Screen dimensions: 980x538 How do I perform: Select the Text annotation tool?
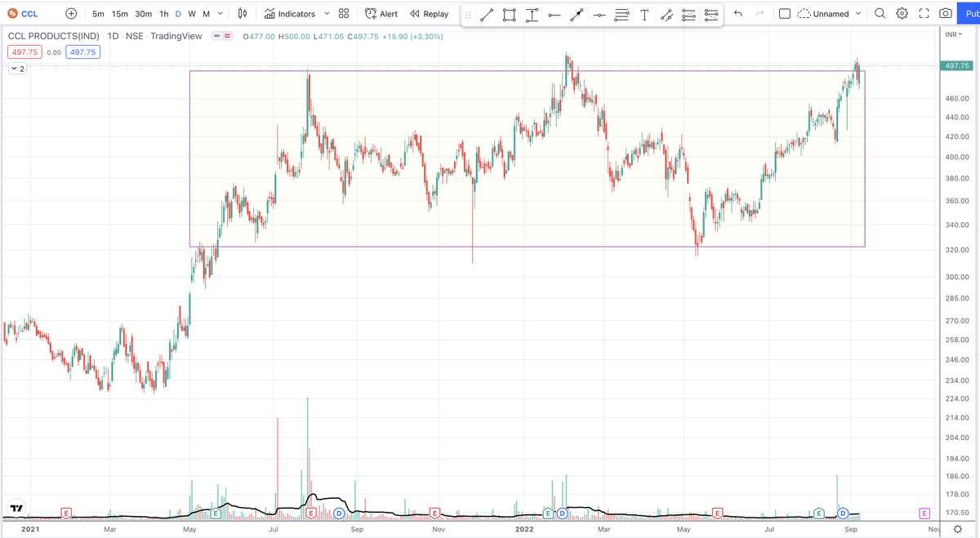pos(644,15)
